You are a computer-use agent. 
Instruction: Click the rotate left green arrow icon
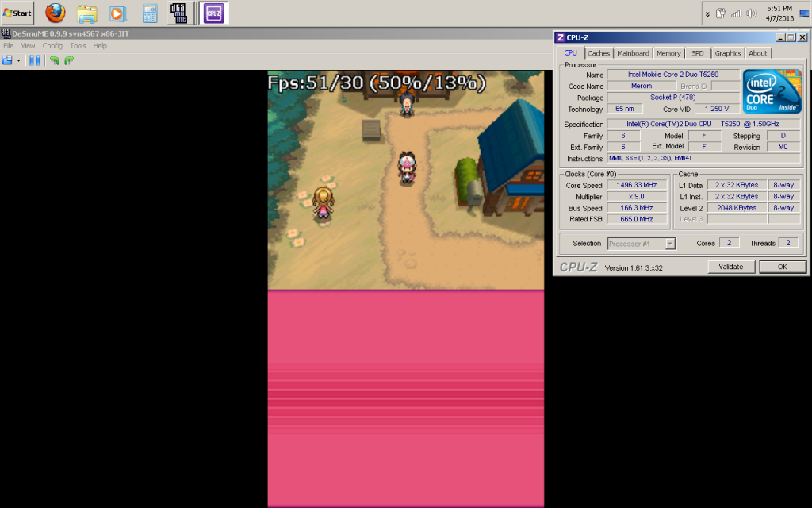click(x=55, y=60)
